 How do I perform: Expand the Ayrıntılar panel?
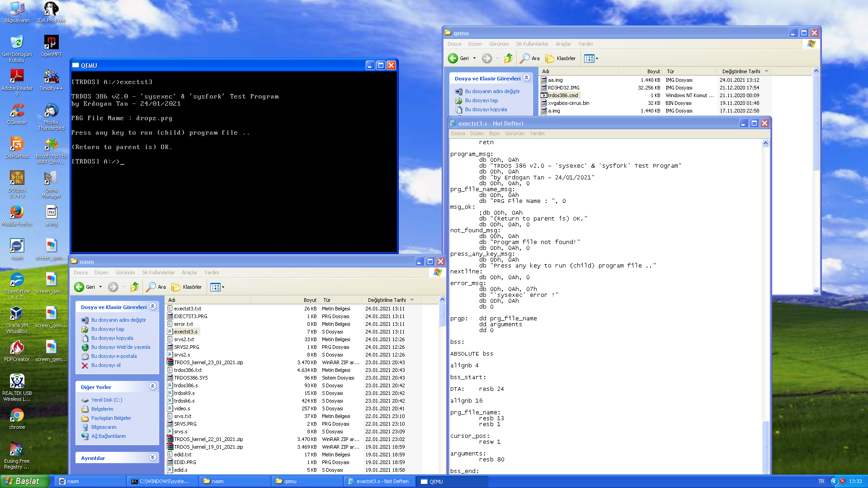[x=153, y=458]
